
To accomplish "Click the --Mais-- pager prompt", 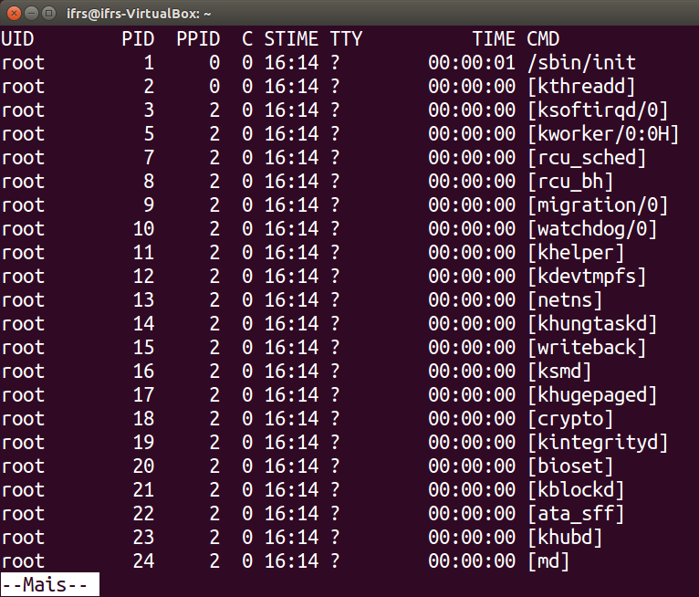I will (x=49, y=584).
